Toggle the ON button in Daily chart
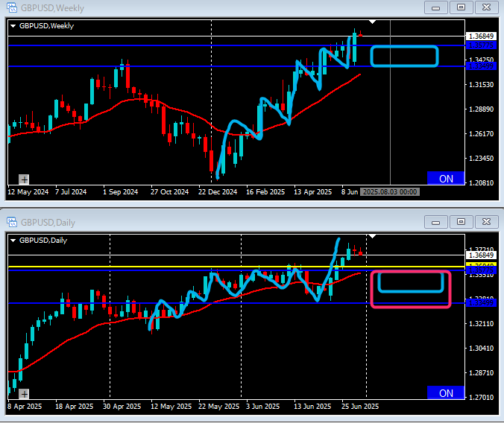504x423 pixels. pyautogui.click(x=446, y=392)
